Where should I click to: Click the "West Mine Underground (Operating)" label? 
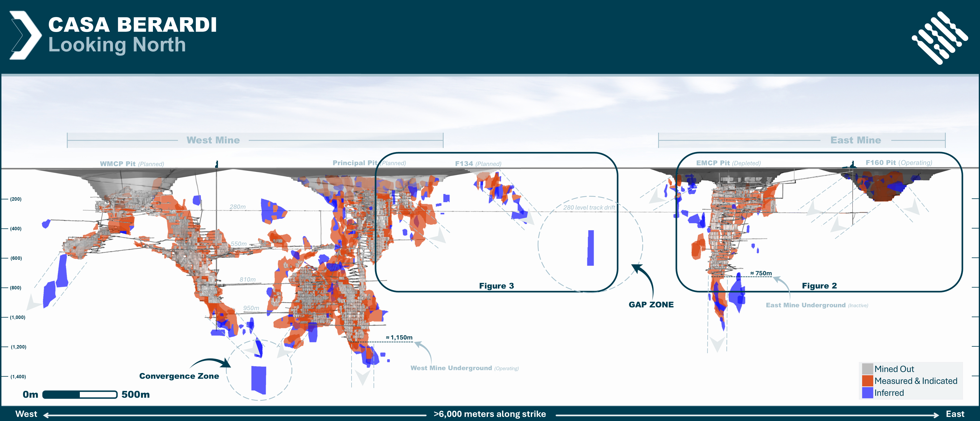pyautogui.click(x=464, y=368)
